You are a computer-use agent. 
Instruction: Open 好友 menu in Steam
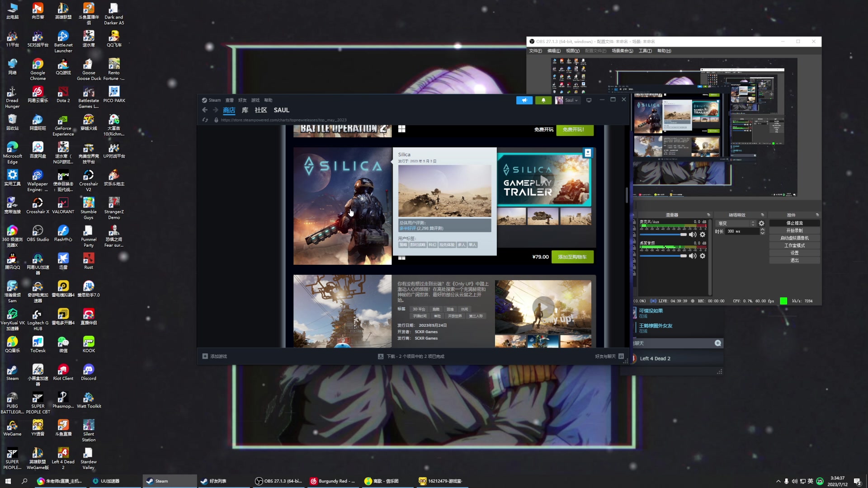tap(242, 100)
